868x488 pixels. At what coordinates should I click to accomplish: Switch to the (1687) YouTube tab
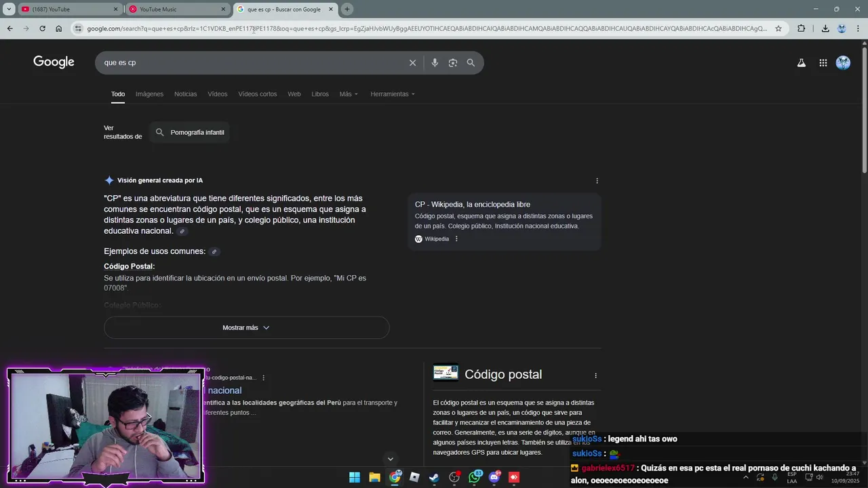point(69,9)
